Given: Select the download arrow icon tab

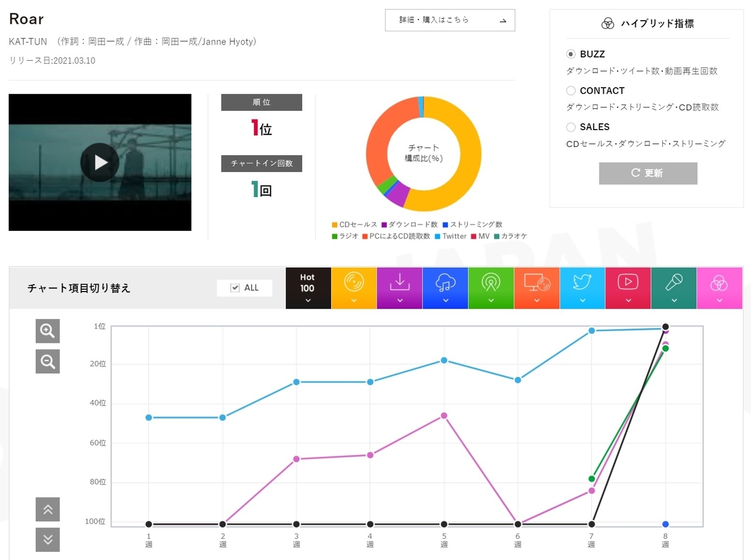Looking at the screenshot, I should (399, 288).
